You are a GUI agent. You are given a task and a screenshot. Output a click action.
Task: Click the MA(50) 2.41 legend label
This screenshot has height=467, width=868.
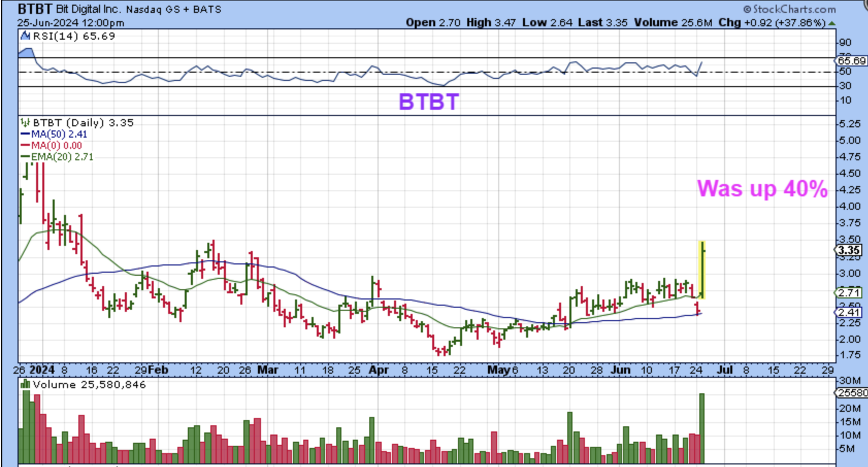(59, 135)
